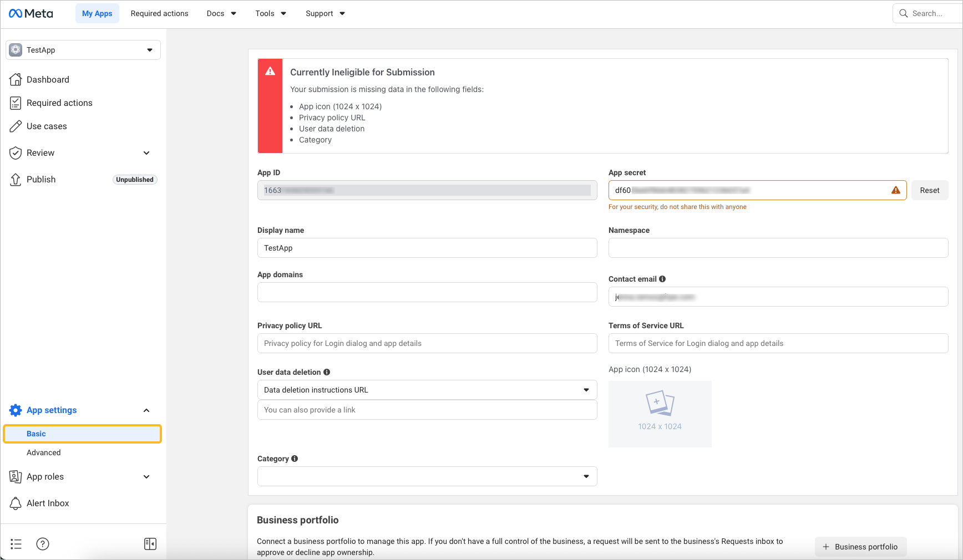This screenshot has height=560, width=963.
Task: Collapse the App settings section
Action: tap(146, 410)
